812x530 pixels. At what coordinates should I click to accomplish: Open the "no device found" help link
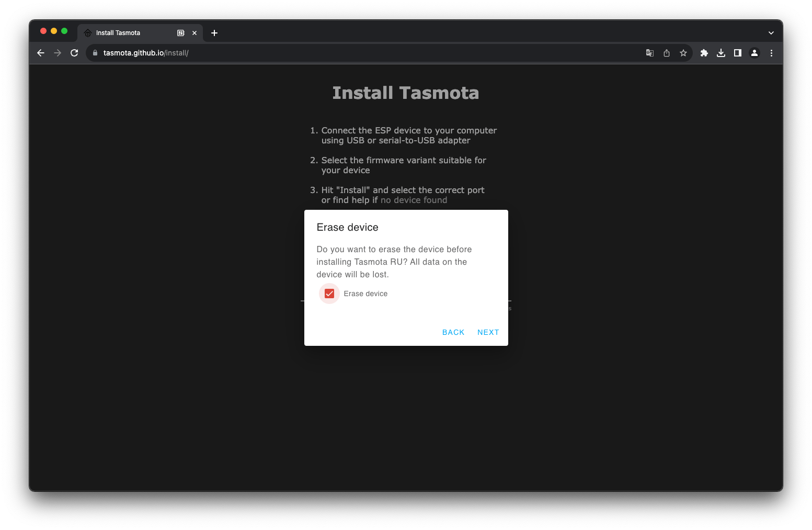(414, 200)
